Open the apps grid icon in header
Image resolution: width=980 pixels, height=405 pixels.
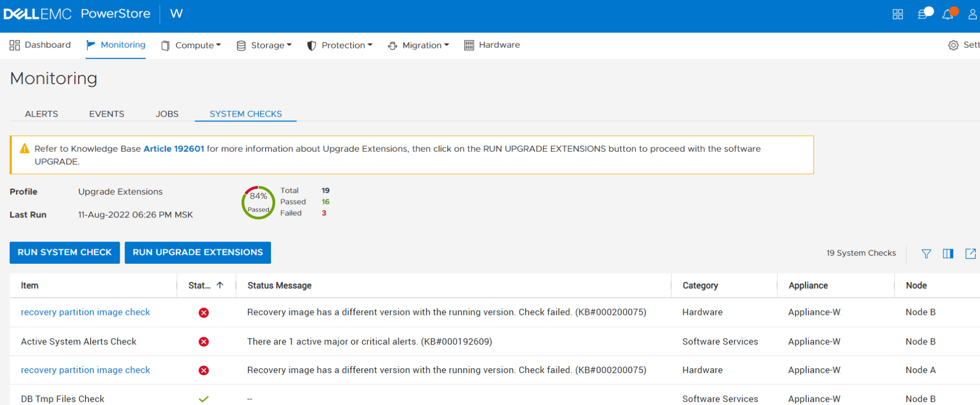898,15
